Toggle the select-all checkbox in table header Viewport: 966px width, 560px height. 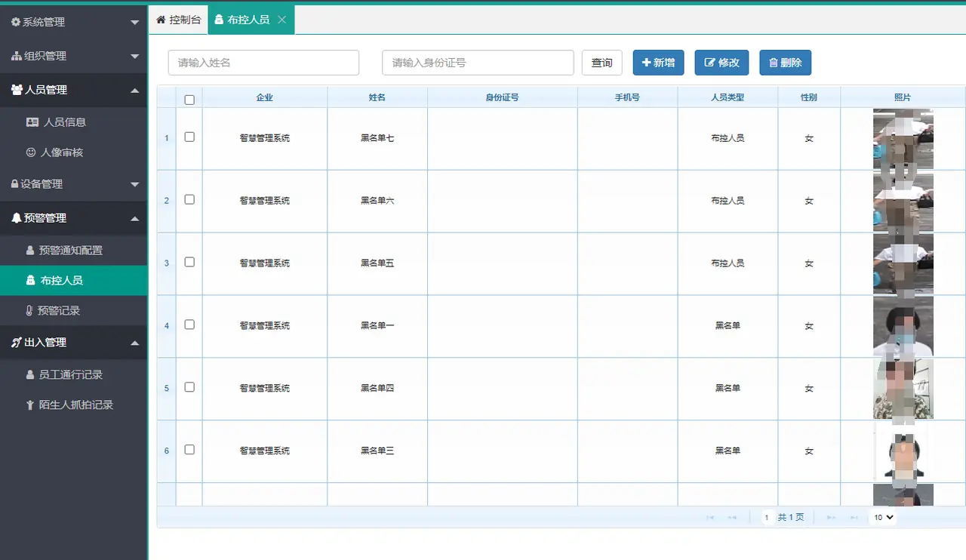[x=189, y=100]
